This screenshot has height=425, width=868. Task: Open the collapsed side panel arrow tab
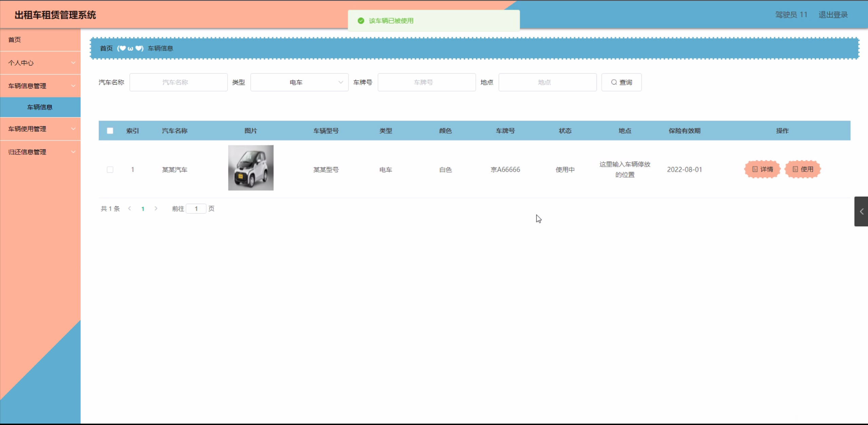[x=861, y=211]
